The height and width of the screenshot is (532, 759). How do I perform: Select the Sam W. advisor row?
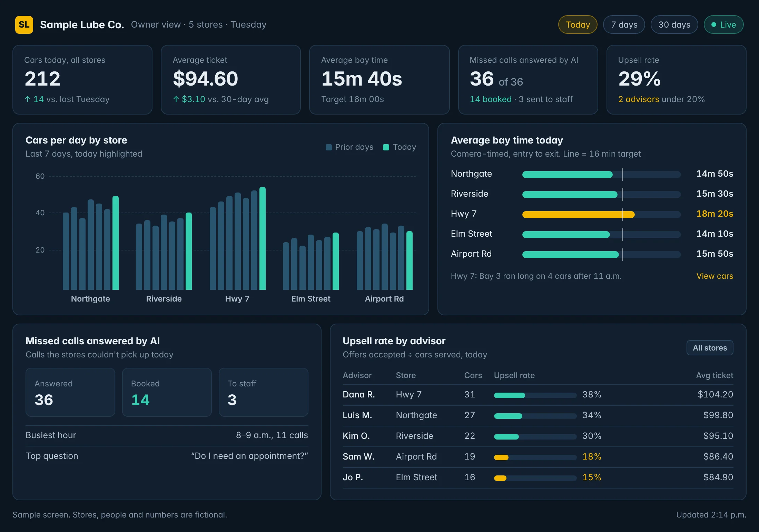tap(538, 457)
